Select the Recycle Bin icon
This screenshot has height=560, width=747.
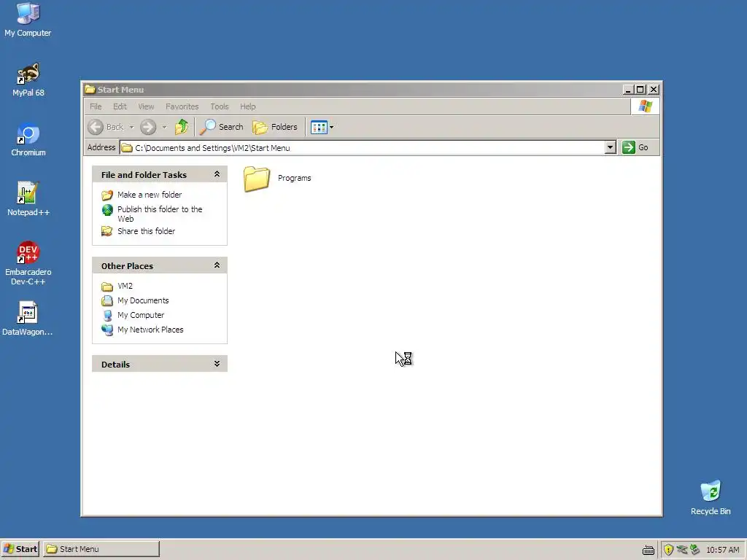click(x=711, y=497)
